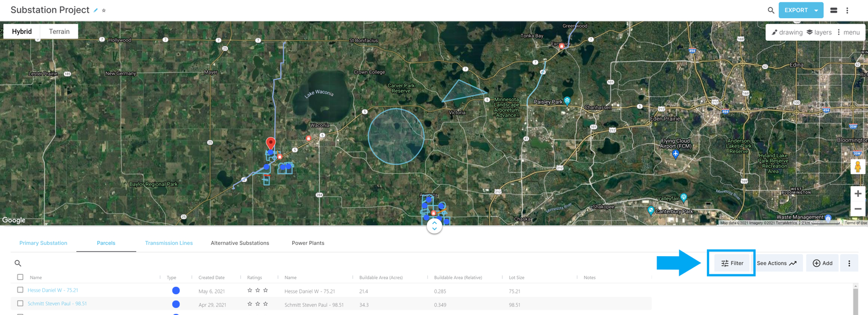Image resolution: width=868 pixels, height=315 pixels.
Task: Switch map to Hybrid view
Action: point(22,31)
